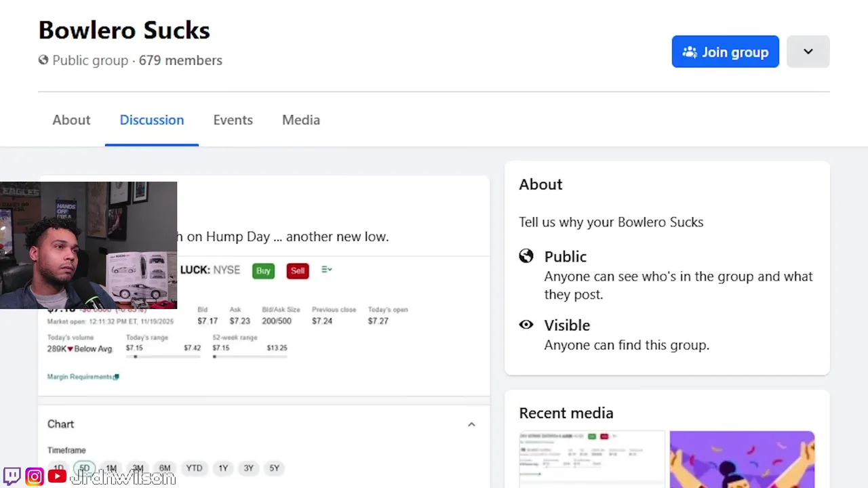The height and width of the screenshot is (488, 868).
Task: Click the globe icon next to Public in About
Action: pos(526,256)
